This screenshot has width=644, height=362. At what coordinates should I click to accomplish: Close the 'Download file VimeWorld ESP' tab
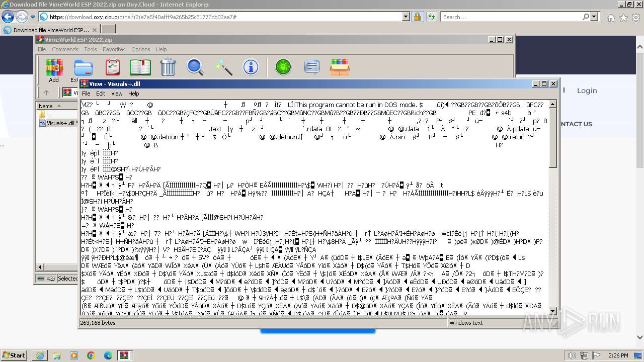click(x=95, y=30)
